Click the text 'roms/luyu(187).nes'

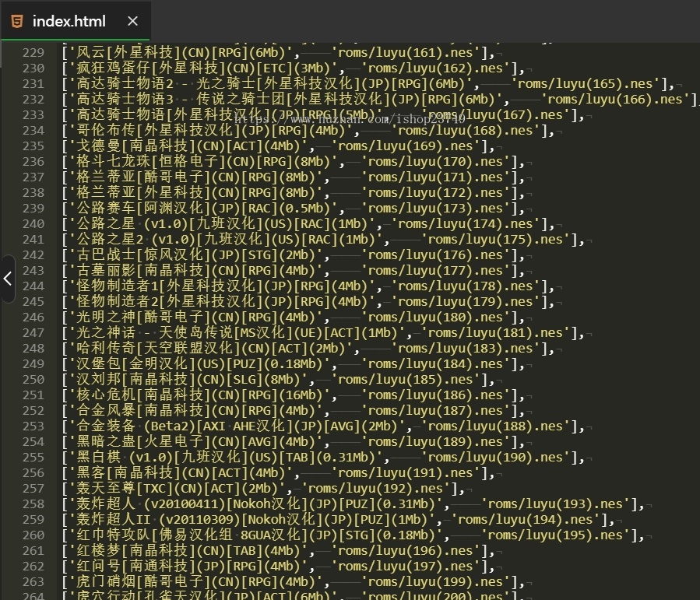click(435, 411)
